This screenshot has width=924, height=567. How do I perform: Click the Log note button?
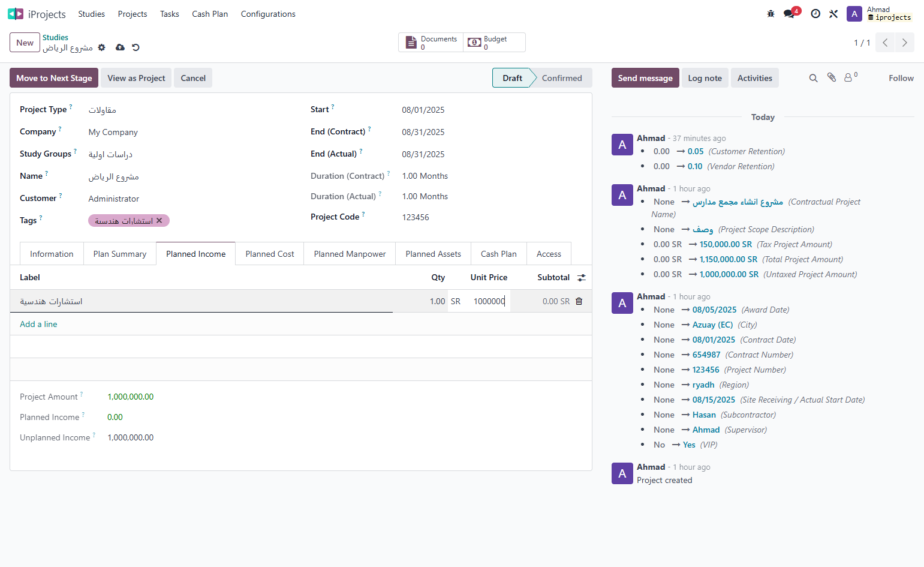pyautogui.click(x=705, y=78)
